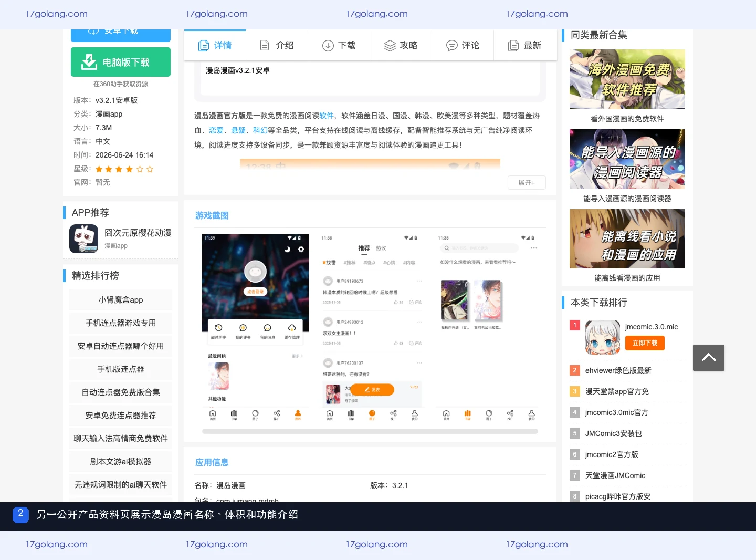Click the jmcomic.3.0.mic app avatar icon
Image resolution: width=756 pixels, height=560 pixels.
603,338
